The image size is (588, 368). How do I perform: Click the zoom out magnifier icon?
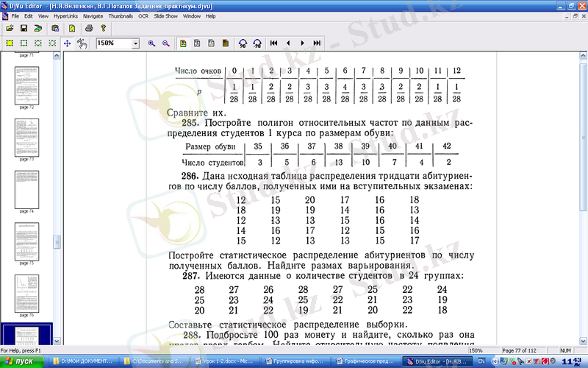coord(166,43)
